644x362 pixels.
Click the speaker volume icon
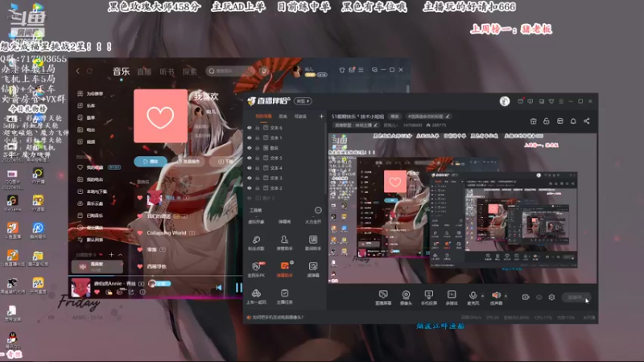pyautogui.click(x=496, y=295)
